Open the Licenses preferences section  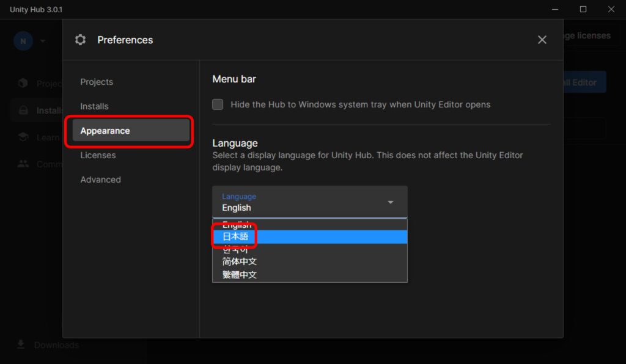pyautogui.click(x=98, y=155)
